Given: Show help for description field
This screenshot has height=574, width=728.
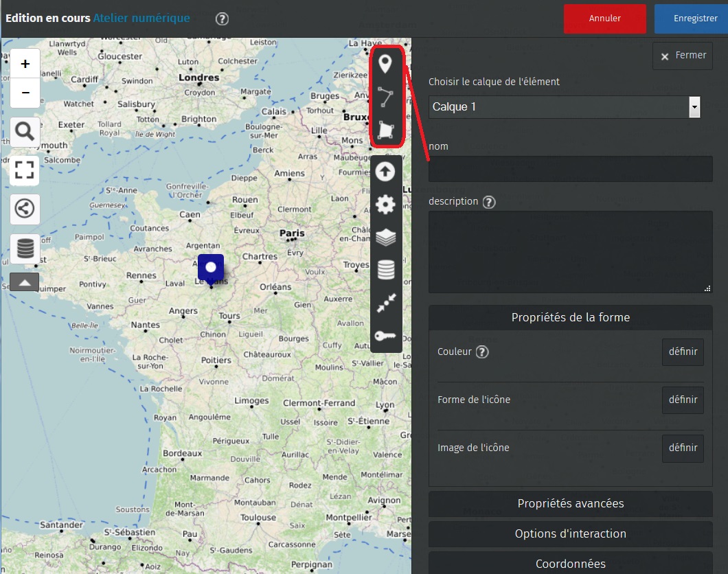Looking at the screenshot, I should (x=489, y=202).
